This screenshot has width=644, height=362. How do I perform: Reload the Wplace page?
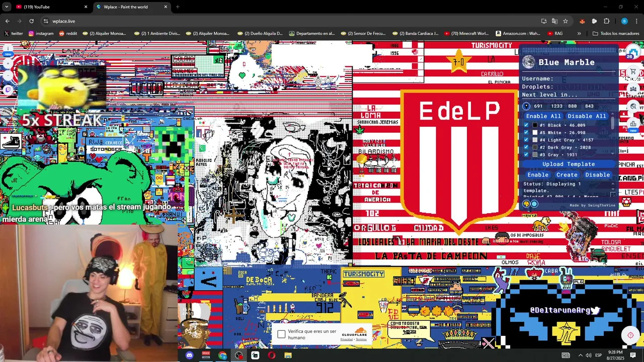point(31,21)
